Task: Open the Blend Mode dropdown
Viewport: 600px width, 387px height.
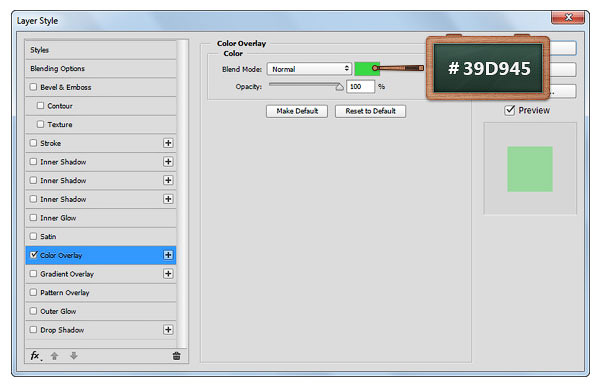Action: click(309, 69)
